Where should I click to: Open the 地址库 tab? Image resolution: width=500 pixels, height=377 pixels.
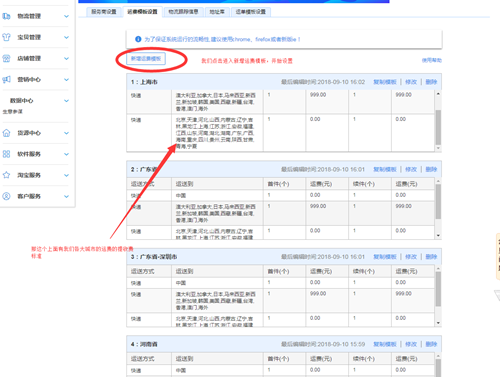217,12
